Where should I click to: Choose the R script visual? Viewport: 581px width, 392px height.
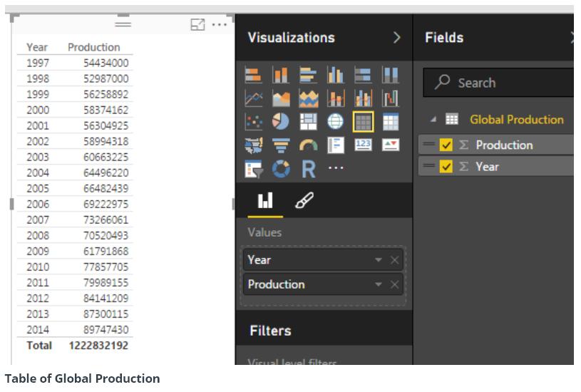(x=309, y=169)
